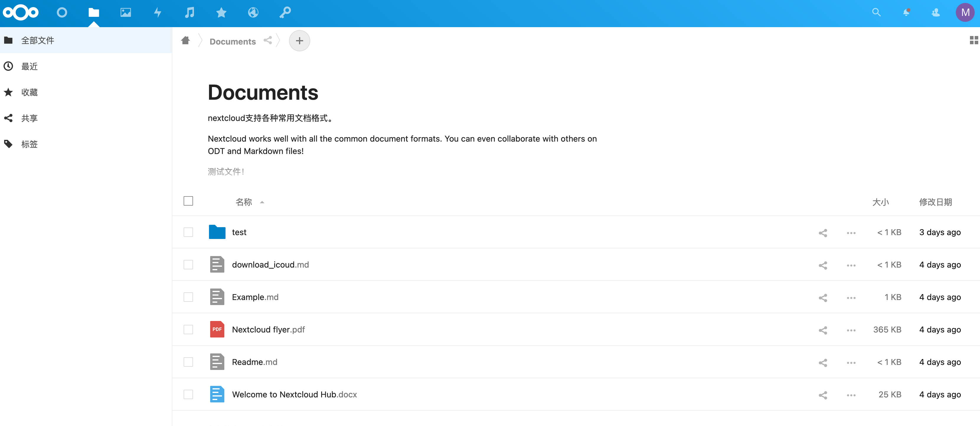Share the test folder

823,233
